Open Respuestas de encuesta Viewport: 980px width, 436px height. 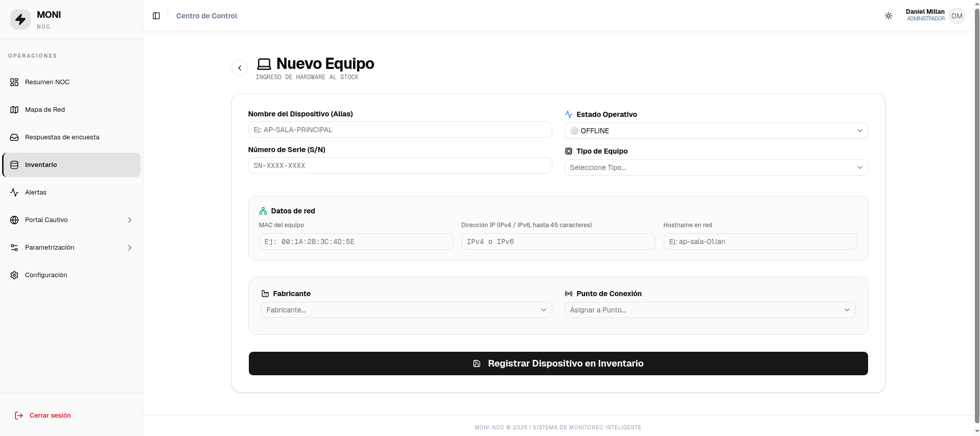71,137
